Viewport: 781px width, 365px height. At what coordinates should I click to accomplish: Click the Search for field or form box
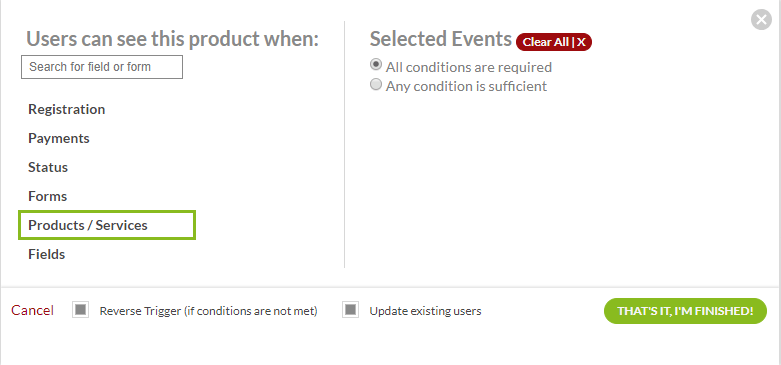tap(102, 67)
